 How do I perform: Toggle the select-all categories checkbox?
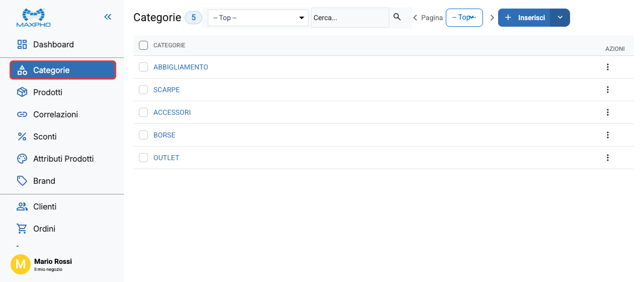(143, 45)
